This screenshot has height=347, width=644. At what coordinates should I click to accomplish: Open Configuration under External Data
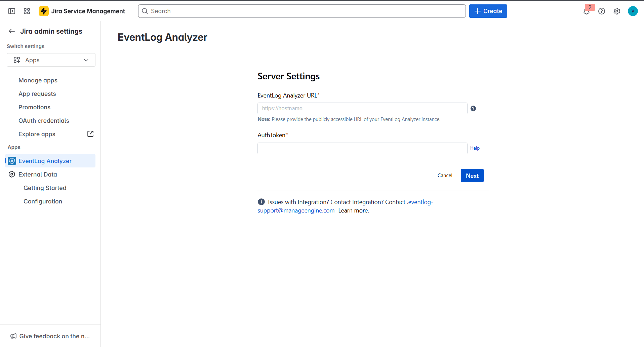(x=43, y=201)
